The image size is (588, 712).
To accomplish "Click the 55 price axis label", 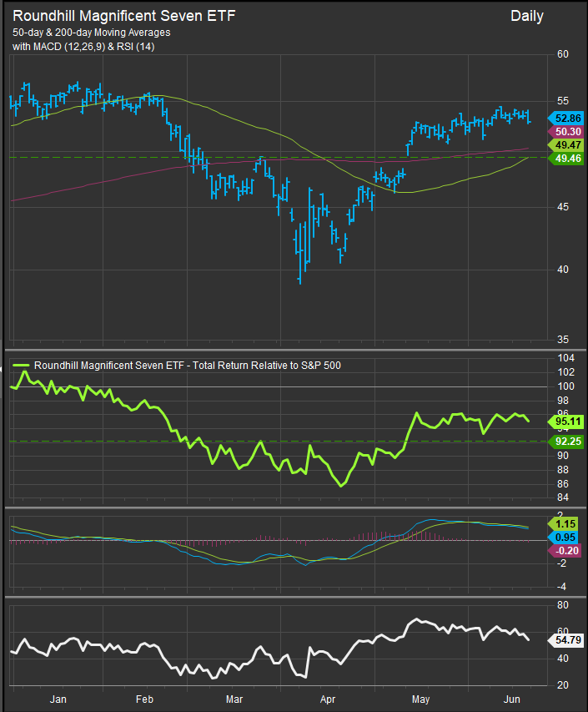I will click(x=563, y=101).
